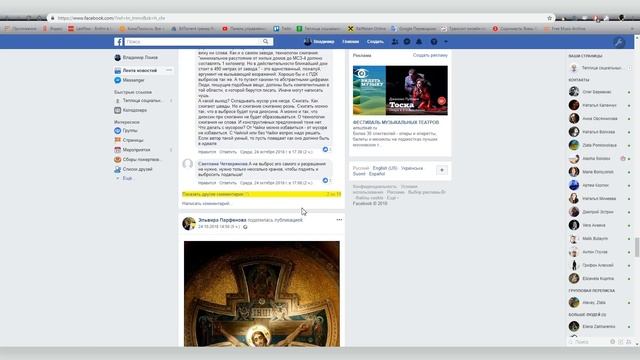Screen dimensions: 640x360
Task: Click Нравится under the long comment
Action: click(x=207, y=152)
